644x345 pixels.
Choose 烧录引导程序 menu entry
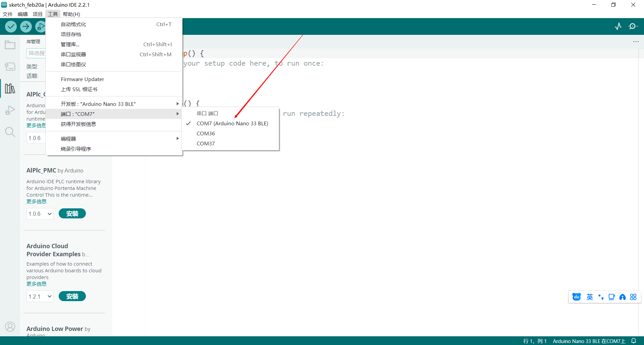114,149
